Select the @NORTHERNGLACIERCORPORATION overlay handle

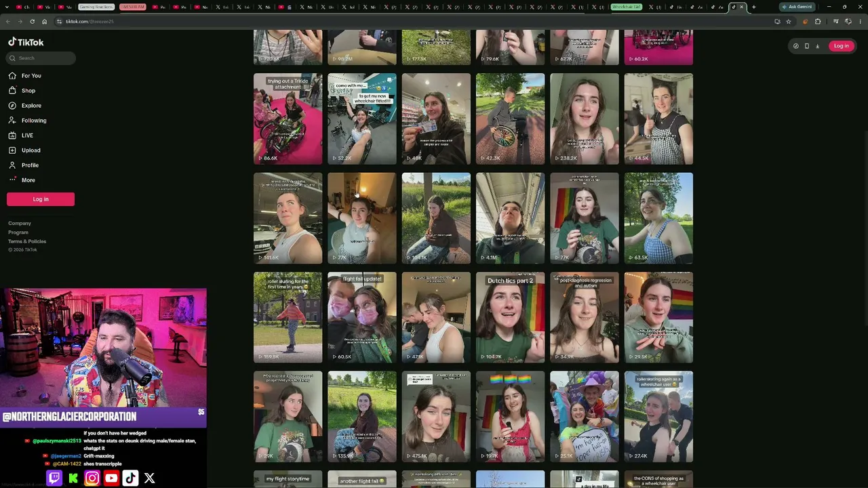(x=69, y=417)
